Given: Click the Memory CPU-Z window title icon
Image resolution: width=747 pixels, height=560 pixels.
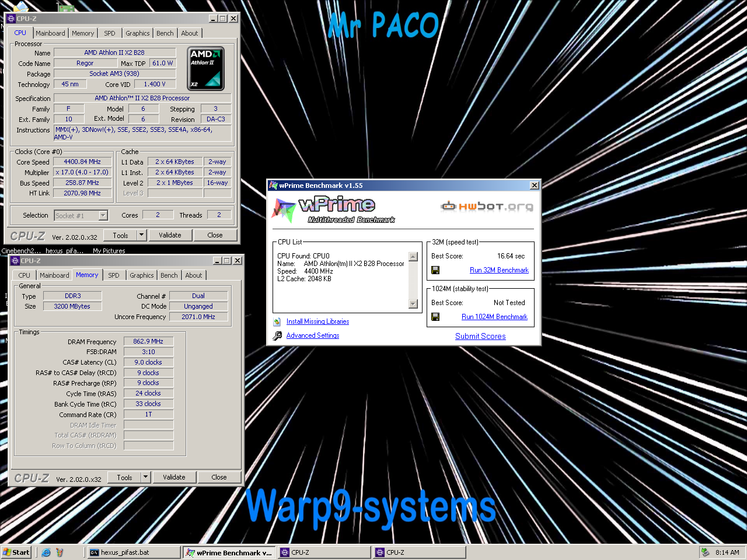Looking at the screenshot, I should (15, 261).
